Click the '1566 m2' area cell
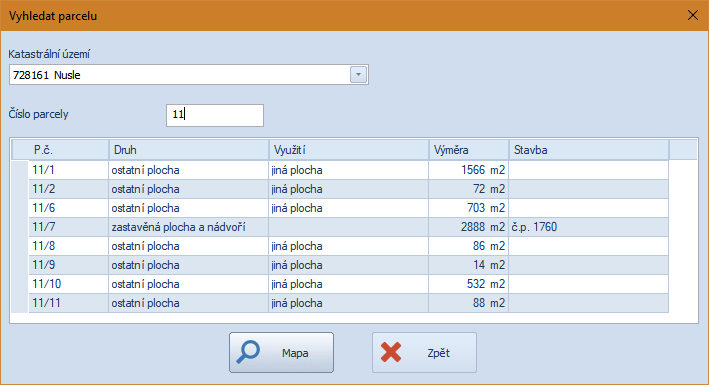Image resolution: width=709 pixels, height=385 pixels. coord(468,170)
